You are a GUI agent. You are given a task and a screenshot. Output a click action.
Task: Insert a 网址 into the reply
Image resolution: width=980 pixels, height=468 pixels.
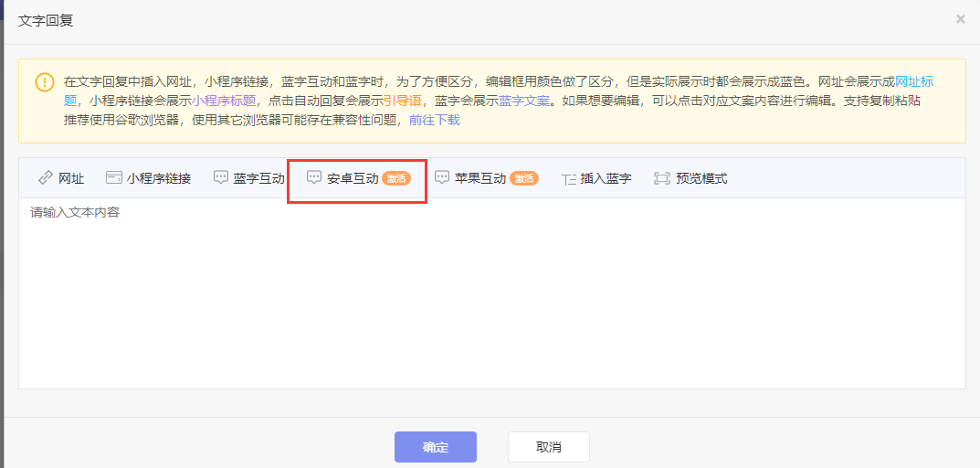tap(71, 178)
